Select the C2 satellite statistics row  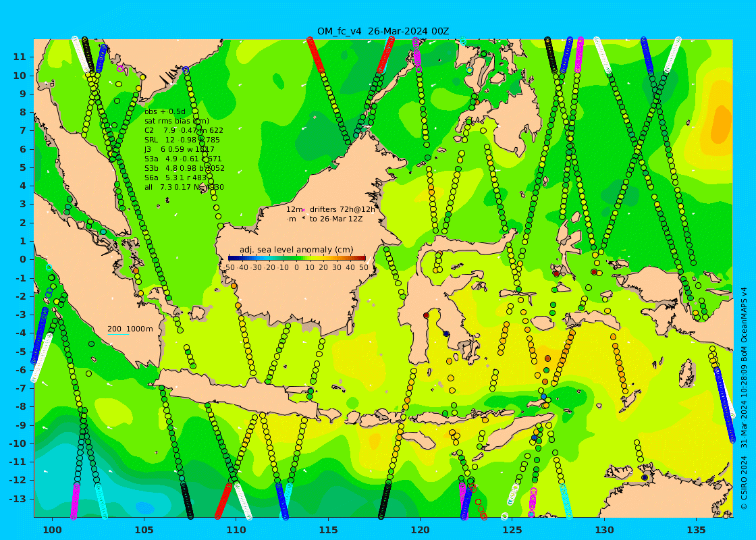click(184, 130)
